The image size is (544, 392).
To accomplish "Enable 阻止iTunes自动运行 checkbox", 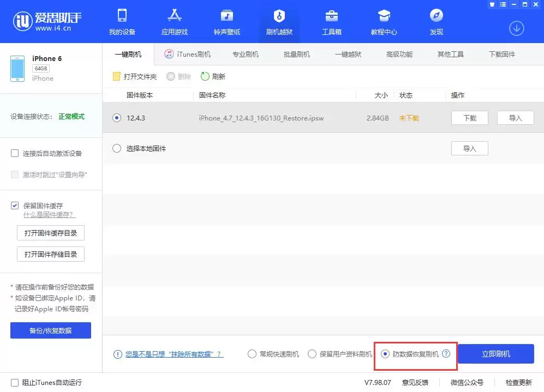I will click(15, 382).
